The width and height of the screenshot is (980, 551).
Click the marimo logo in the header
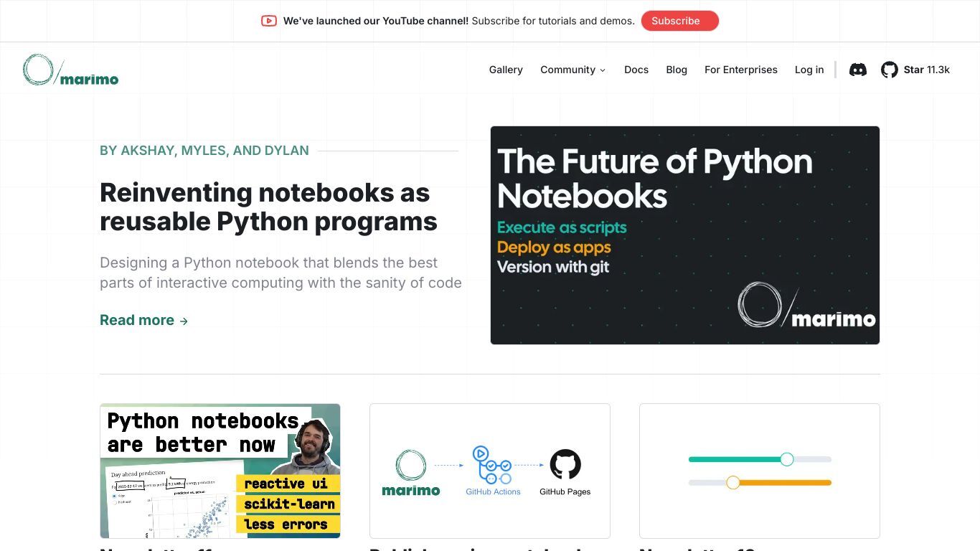[x=71, y=70]
